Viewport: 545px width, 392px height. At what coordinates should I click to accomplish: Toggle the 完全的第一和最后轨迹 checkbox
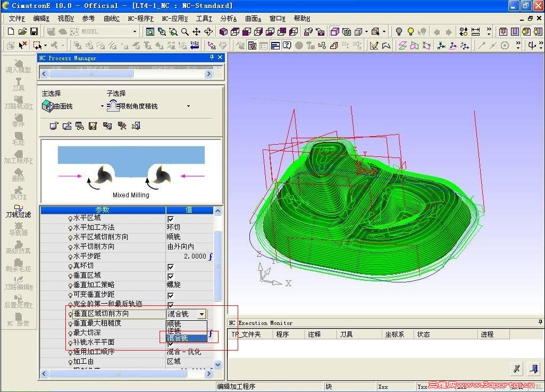pos(170,304)
